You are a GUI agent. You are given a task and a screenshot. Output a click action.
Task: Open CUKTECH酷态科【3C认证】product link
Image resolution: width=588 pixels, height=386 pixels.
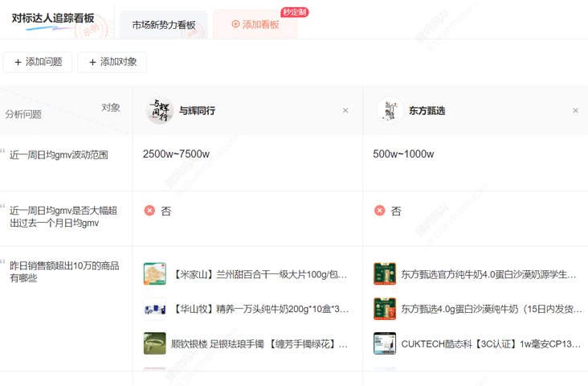[491, 344]
